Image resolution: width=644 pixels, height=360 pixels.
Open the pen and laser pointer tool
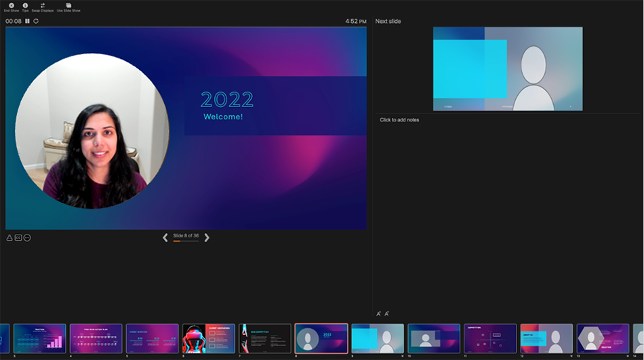9,238
